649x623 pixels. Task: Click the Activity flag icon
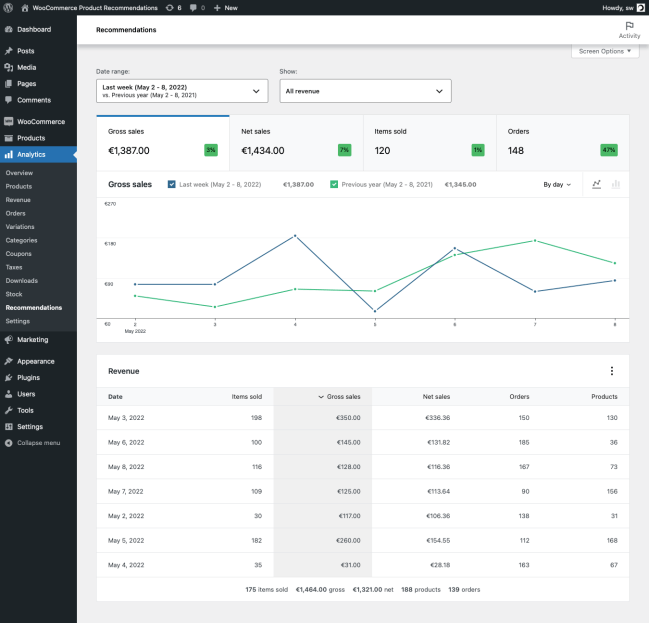pyautogui.click(x=629, y=26)
